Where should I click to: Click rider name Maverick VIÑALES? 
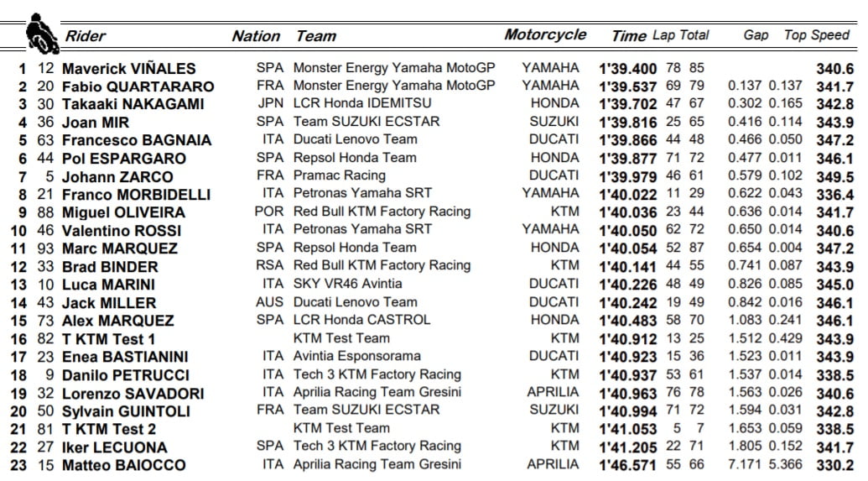click(128, 69)
